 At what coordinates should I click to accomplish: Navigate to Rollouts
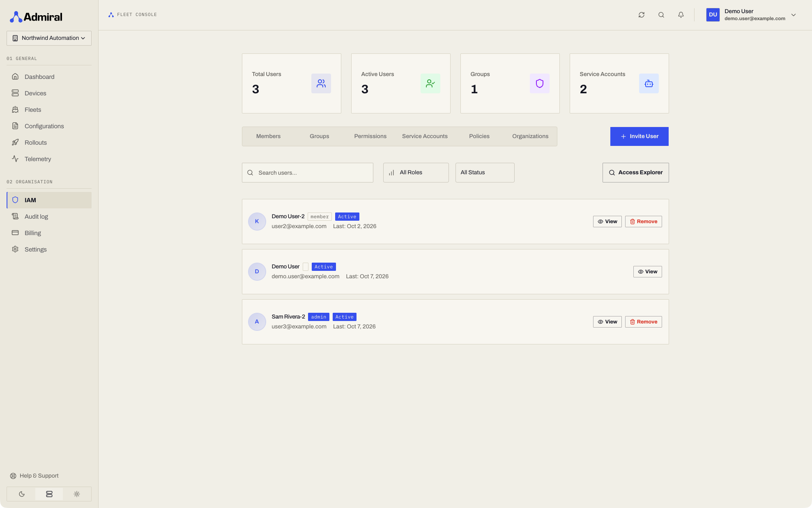click(49, 143)
